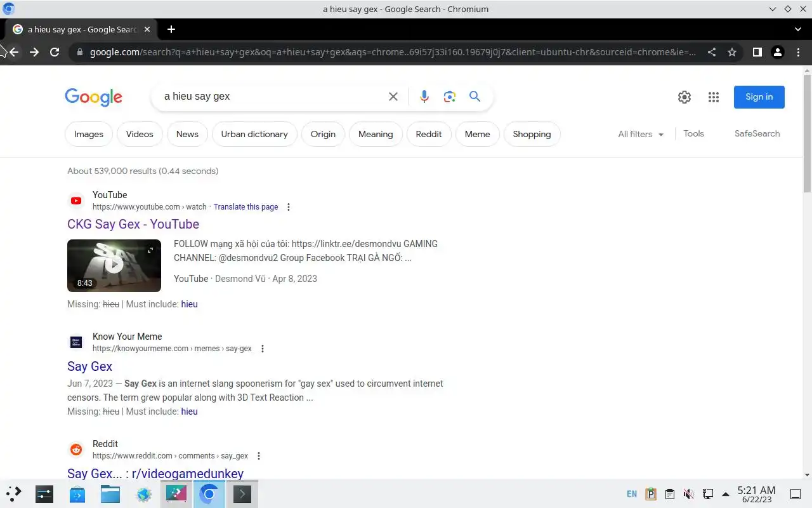Reload the current page
This screenshot has width=812, height=508.
[55, 52]
